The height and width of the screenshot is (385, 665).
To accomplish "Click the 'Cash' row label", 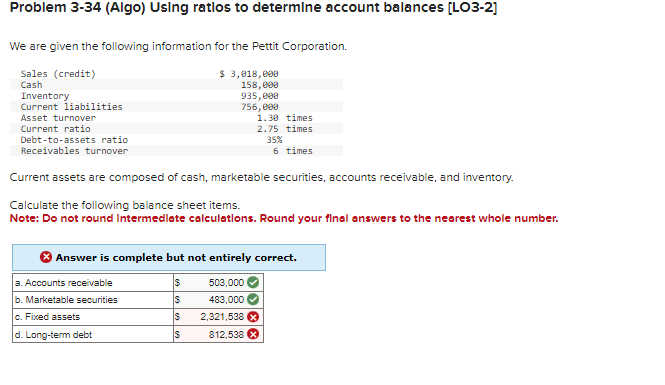I will [31, 85].
